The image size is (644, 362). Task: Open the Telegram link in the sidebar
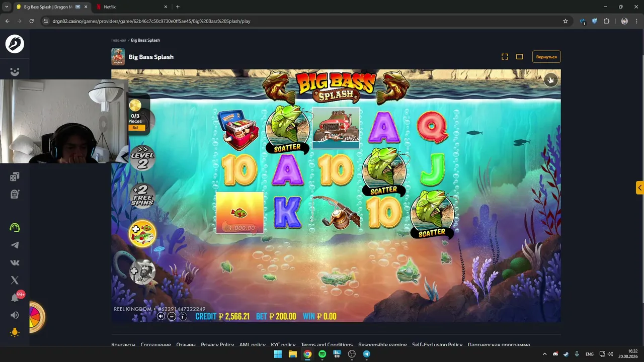[15, 245]
